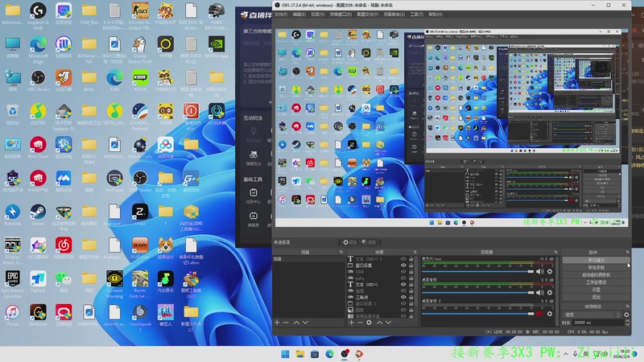Toggle visibility of the CSGO source
This screenshot has height=362, width=644.
(403, 272)
